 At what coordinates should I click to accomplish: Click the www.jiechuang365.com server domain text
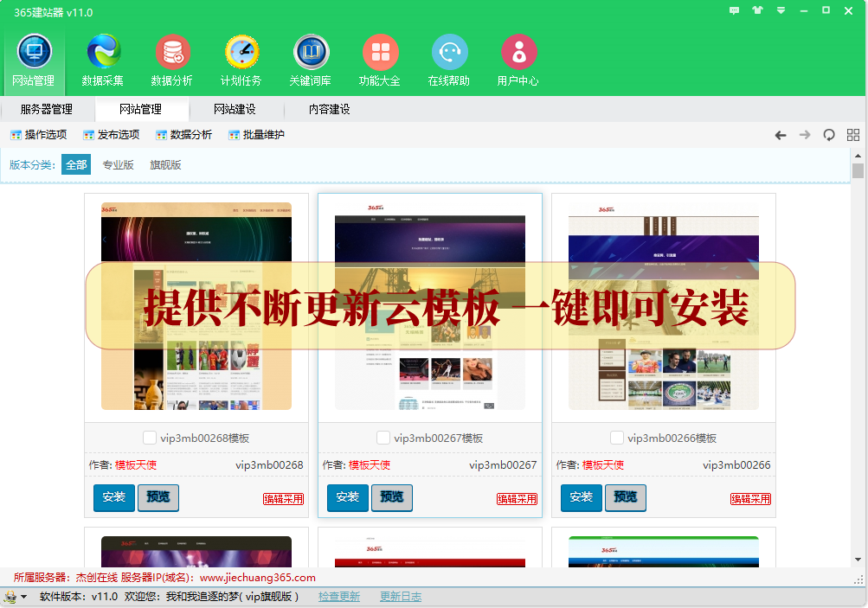(x=257, y=578)
